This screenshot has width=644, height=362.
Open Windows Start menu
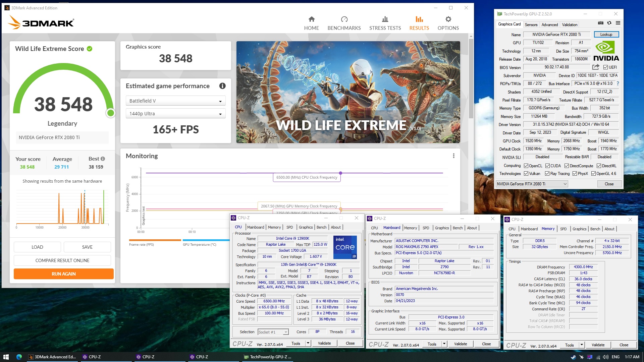pyautogui.click(x=6, y=357)
